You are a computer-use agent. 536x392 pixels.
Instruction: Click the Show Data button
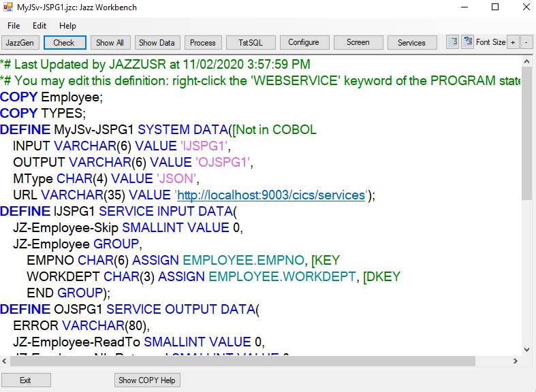(x=157, y=43)
